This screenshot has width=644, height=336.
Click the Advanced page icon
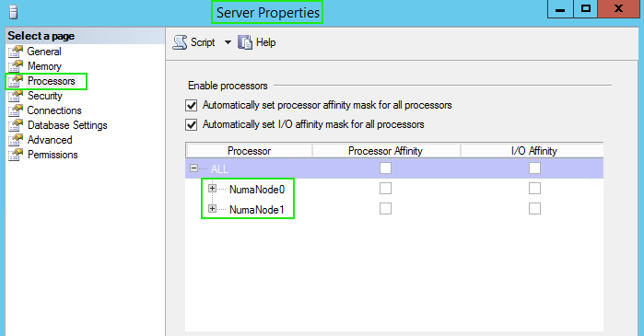click(16, 140)
